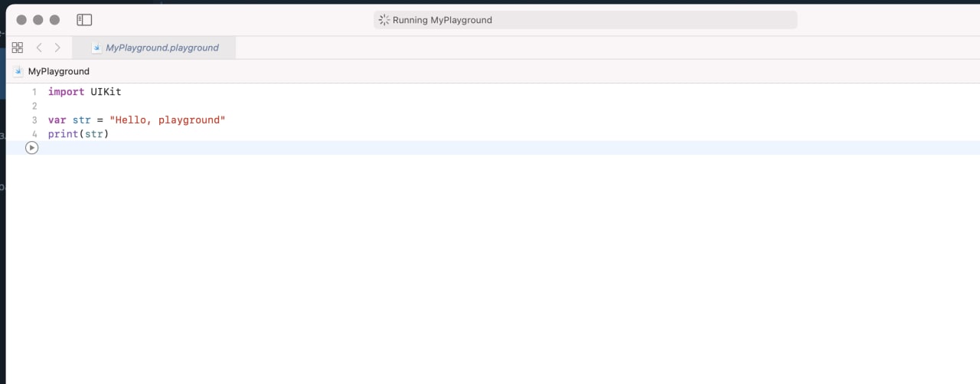The image size is (980, 384).
Task: Click the line number 3 gutter
Action: (x=34, y=120)
